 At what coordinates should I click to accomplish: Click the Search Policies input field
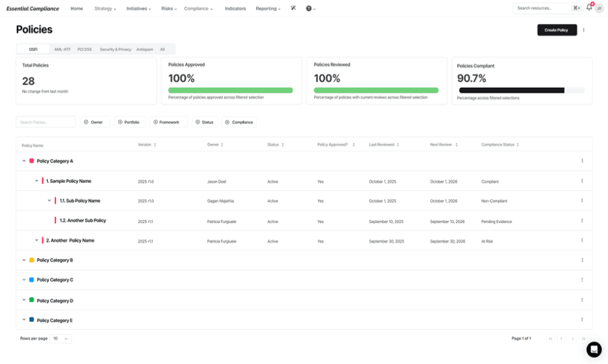tap(44, 122)
